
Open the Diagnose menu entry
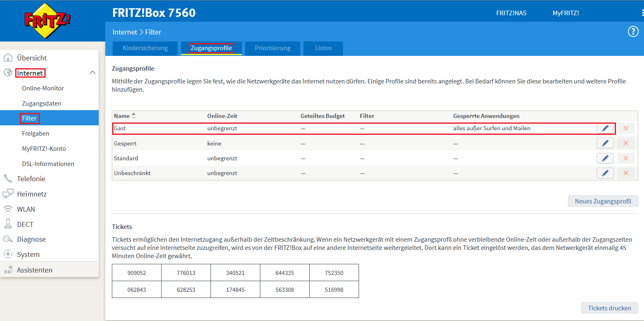(x=31, y=239)
